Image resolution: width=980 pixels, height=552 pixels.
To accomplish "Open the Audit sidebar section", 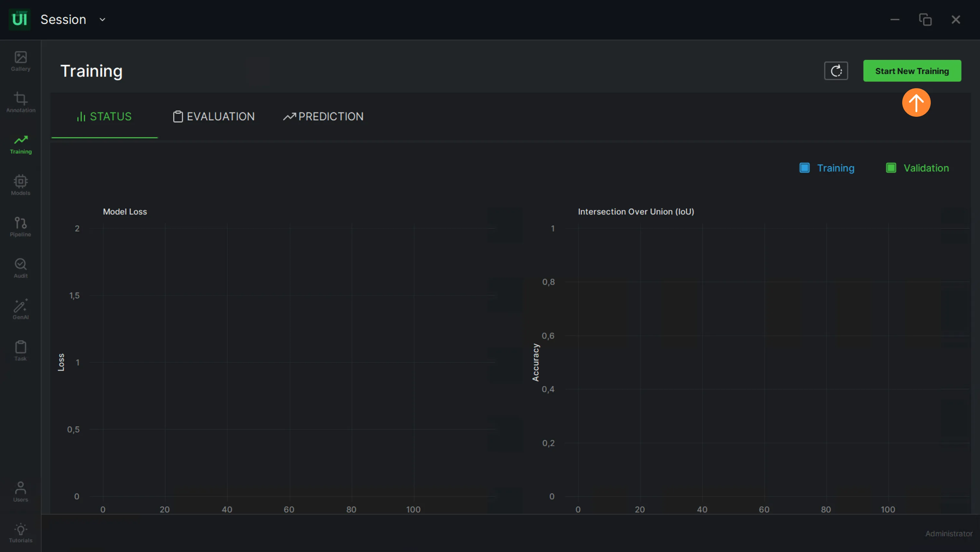I will coord(20,269).
